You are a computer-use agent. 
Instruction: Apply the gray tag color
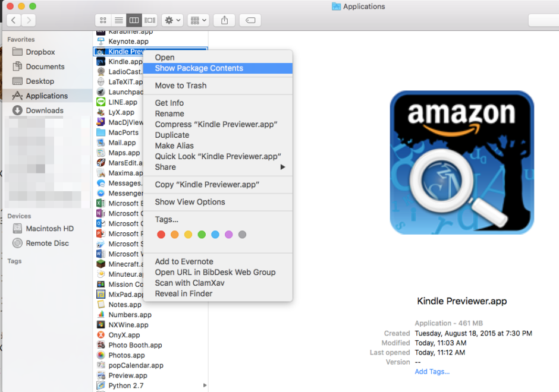pos(243,234)
